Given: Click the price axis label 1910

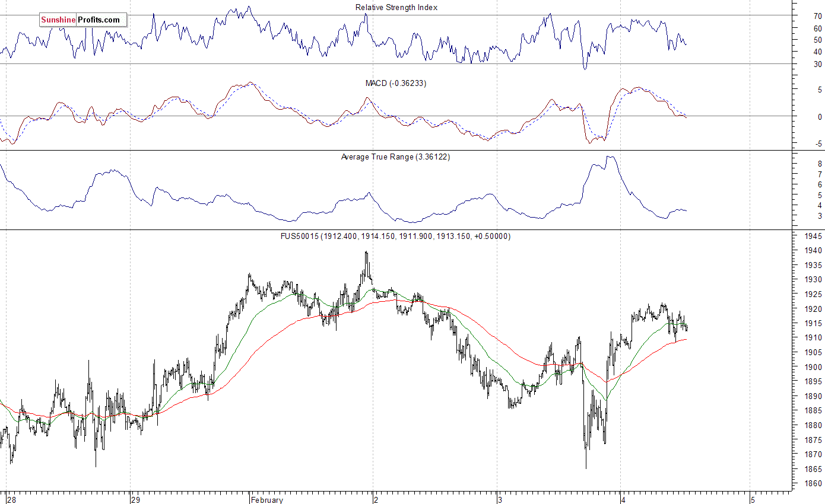Looking at the screenshot, I should (813, 338).
